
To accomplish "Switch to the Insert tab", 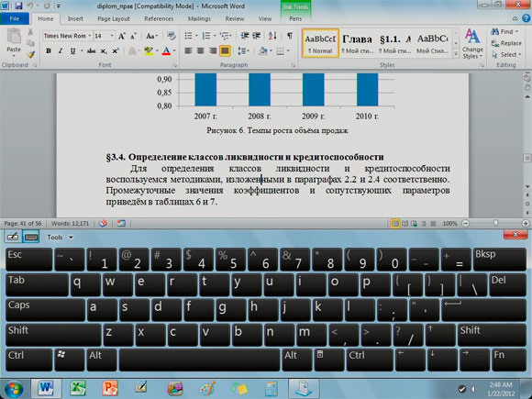I will coord(75,18).
